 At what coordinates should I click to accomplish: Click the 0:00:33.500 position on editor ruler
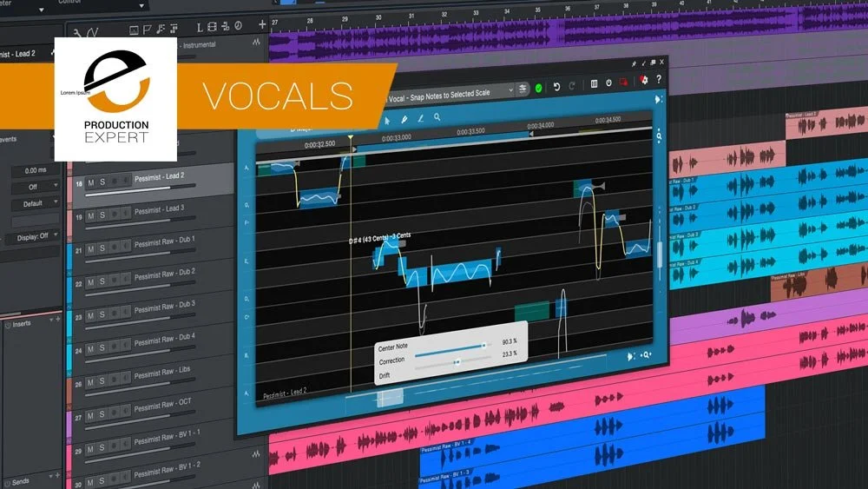[470, 132]
